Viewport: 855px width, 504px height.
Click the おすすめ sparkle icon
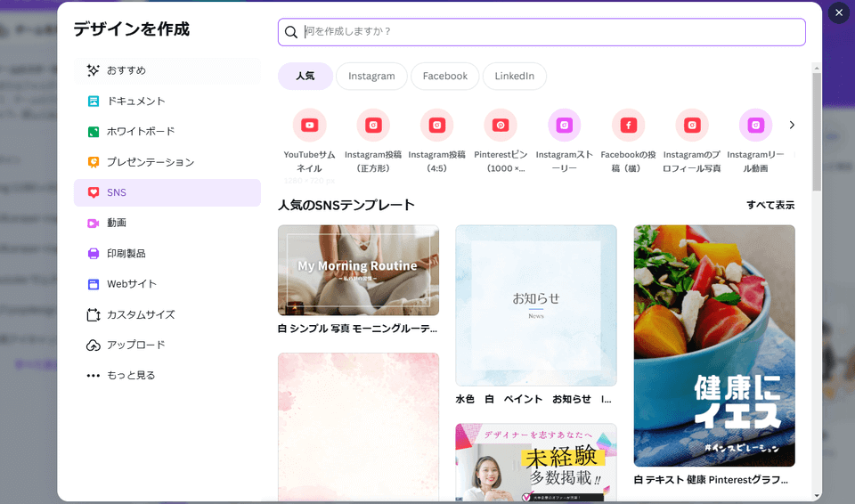pos(94,70)
